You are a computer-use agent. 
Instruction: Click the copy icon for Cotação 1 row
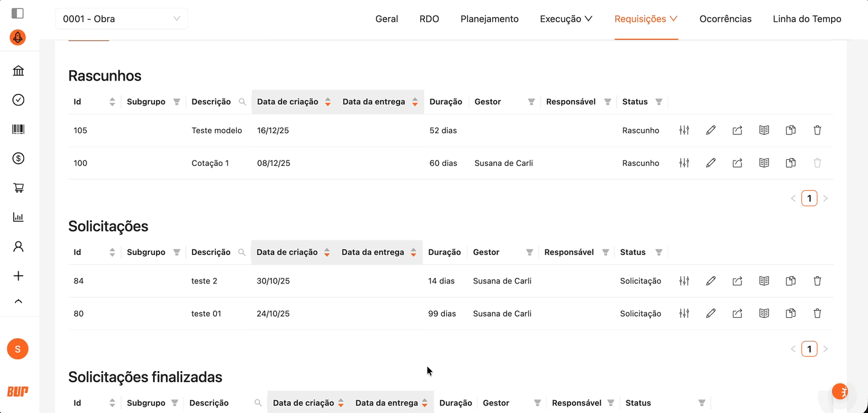[791, 163]
